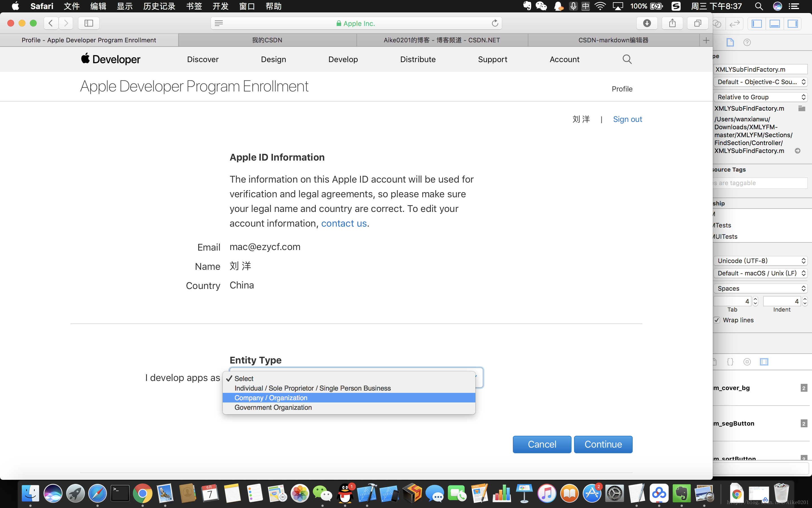
Task: Show Safari downloads list
Action: 647,23
